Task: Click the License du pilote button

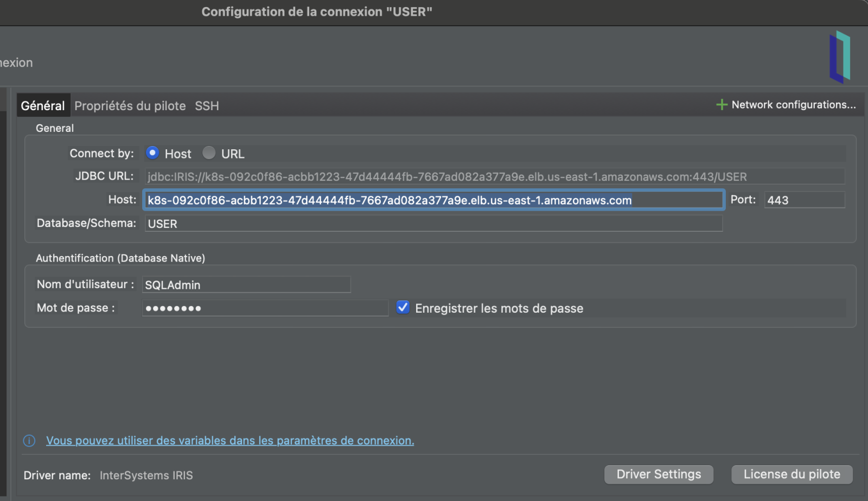Action: coord(792,474)
